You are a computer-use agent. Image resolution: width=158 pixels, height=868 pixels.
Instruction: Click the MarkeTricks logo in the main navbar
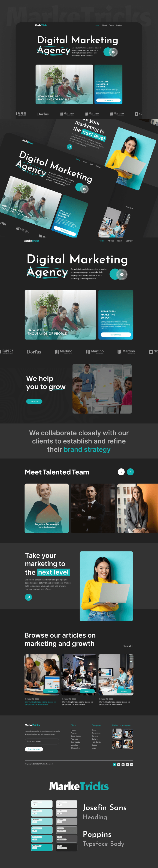click(32, 241)
